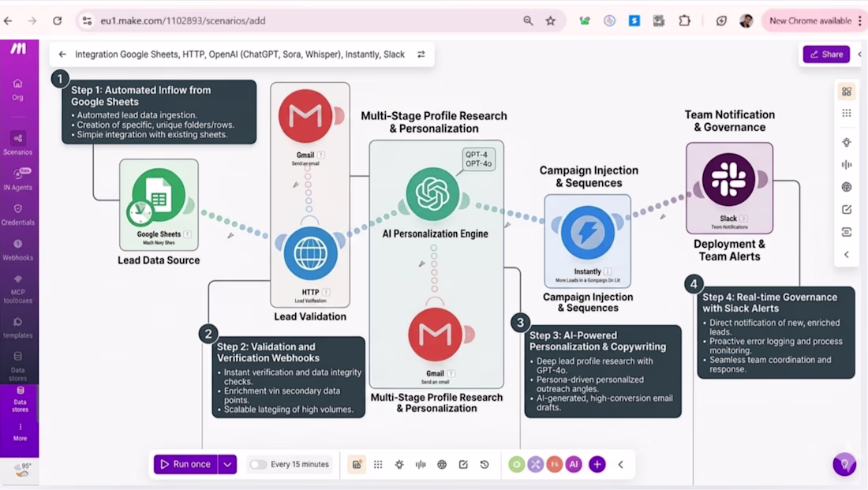Screen dimensions: 868x490
Task: Open AI Agents section in sidebar
Action: pyautogui.click(x=17, y=179)
